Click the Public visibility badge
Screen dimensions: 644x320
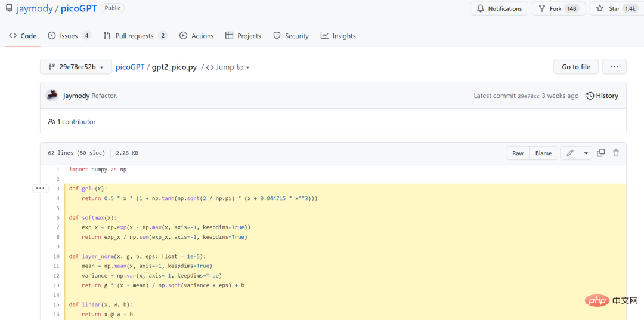click(113, 8)
